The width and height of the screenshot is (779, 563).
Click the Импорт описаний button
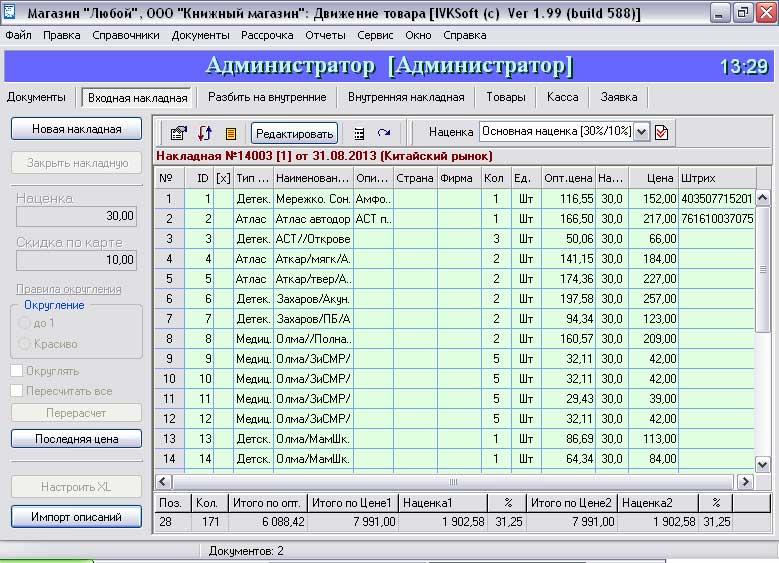(77, 517)
